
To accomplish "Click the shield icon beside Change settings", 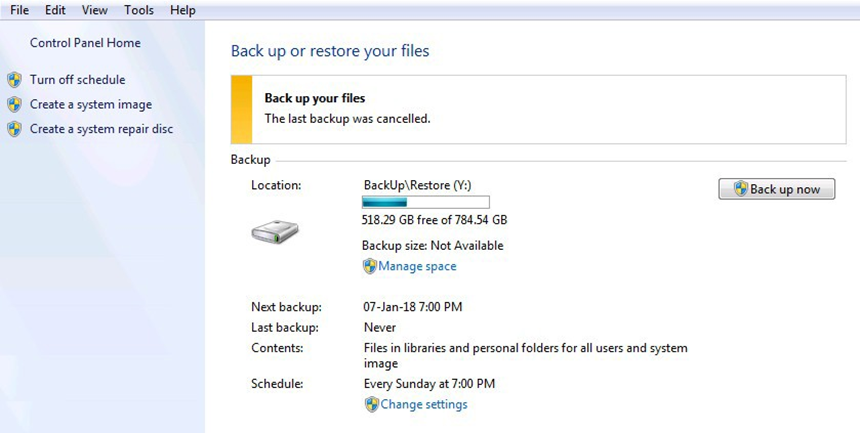I will (x=372, y=404).
